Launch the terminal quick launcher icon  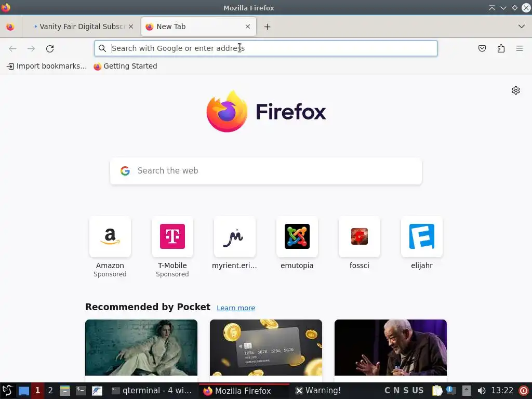[x=81, y=391]
